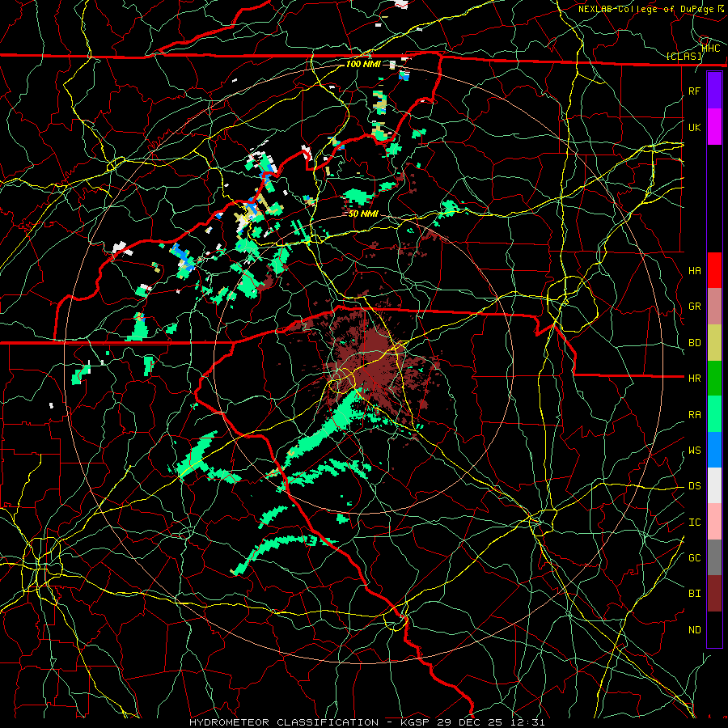Click the 'RF' legend label
Image resolution: width=728 pixels, height=728 pixels.
pyautogui.click(x=694, y=91)
